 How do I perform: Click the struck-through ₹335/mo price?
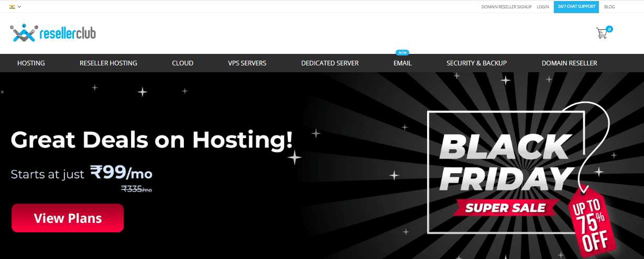[136, 189]
